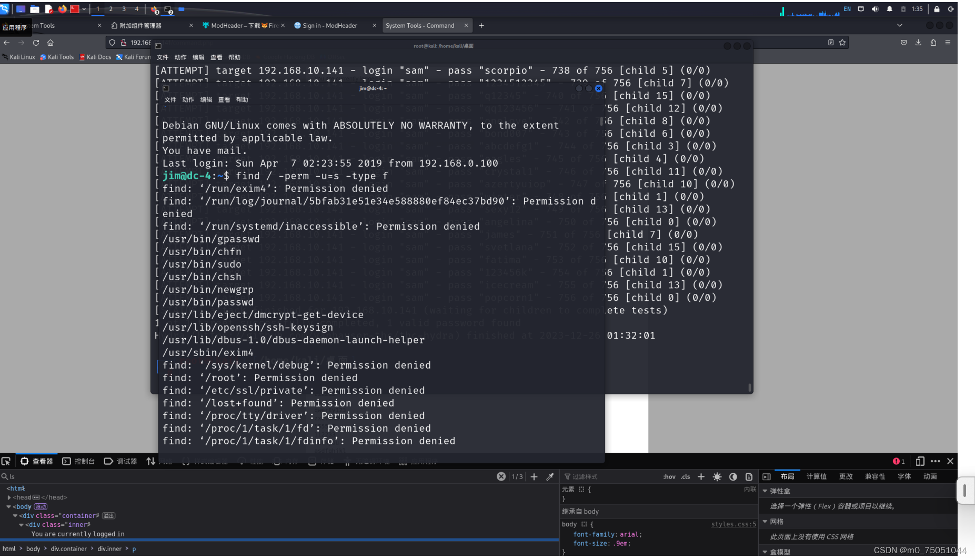
Task: Toggle the .cls class editor panel
Action: [x=685, y=476]
